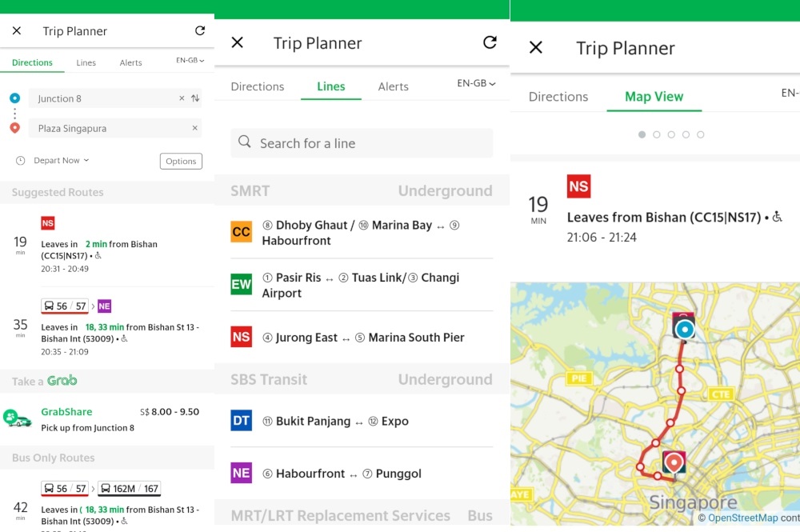
Task: Close the Trip Planner Lines screen
Action: [238, 42]
